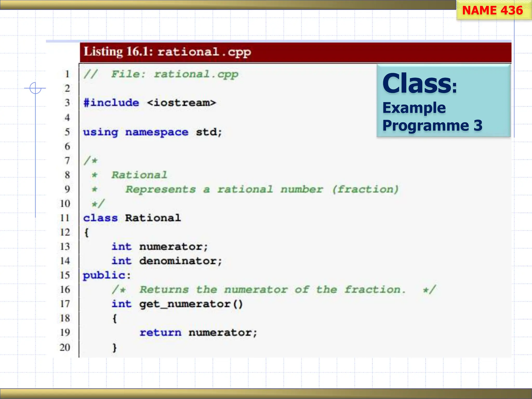Click line number 15 in the gutter
532x399 pixels.
tap(65, 275)
